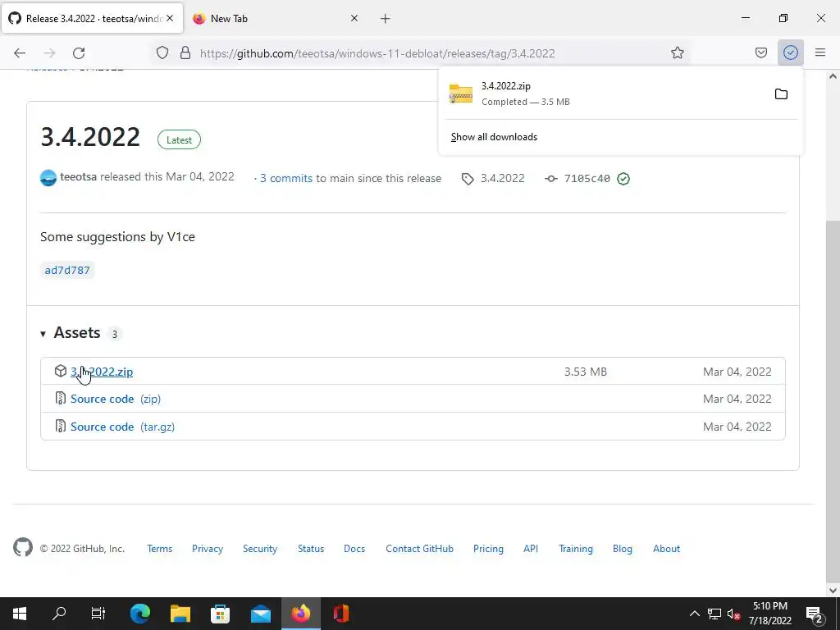Open a new tab with plus button
Image resolution: width=840 pixels, height=630 pixels.
tap(386, 19)
